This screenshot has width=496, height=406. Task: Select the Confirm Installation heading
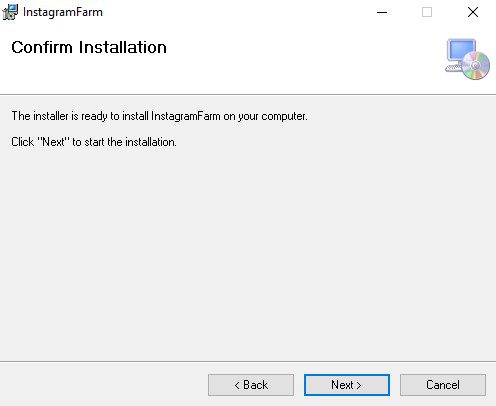click(x=89, y=47)
